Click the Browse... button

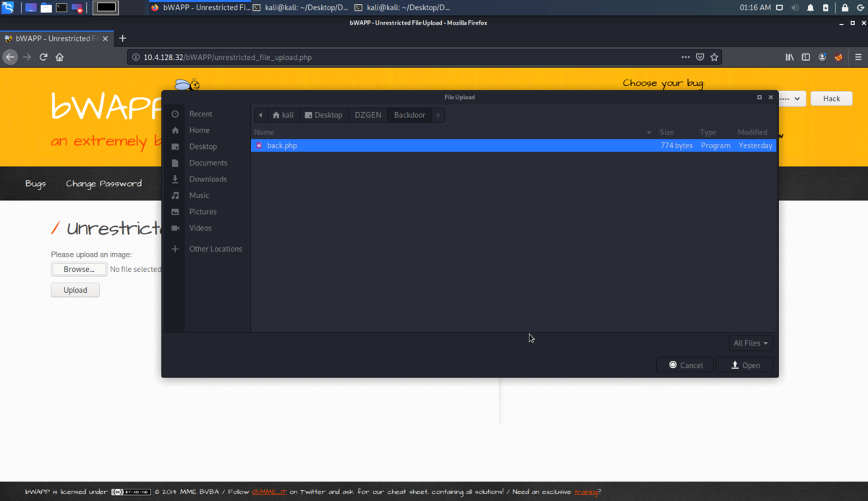[x=79, y=269]
